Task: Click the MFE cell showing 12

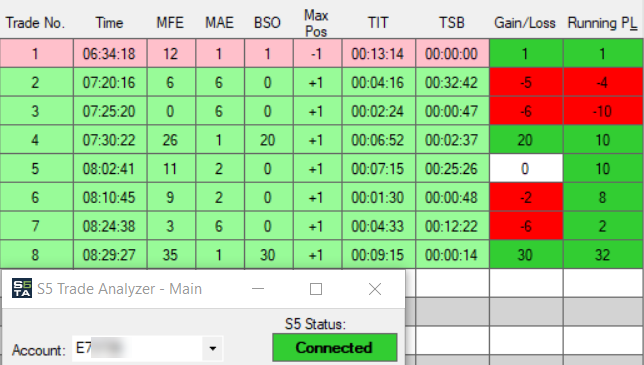Action: click(x=171, y=54)
